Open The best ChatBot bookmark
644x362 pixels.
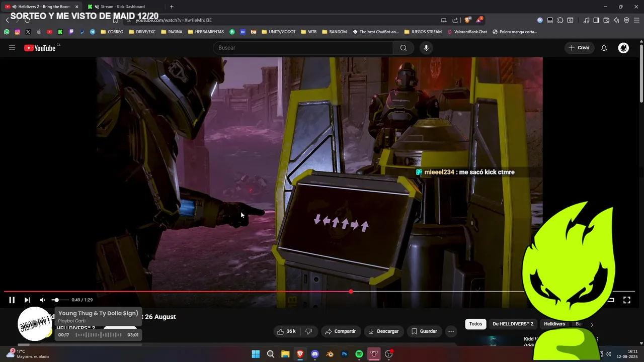(375, 32)
